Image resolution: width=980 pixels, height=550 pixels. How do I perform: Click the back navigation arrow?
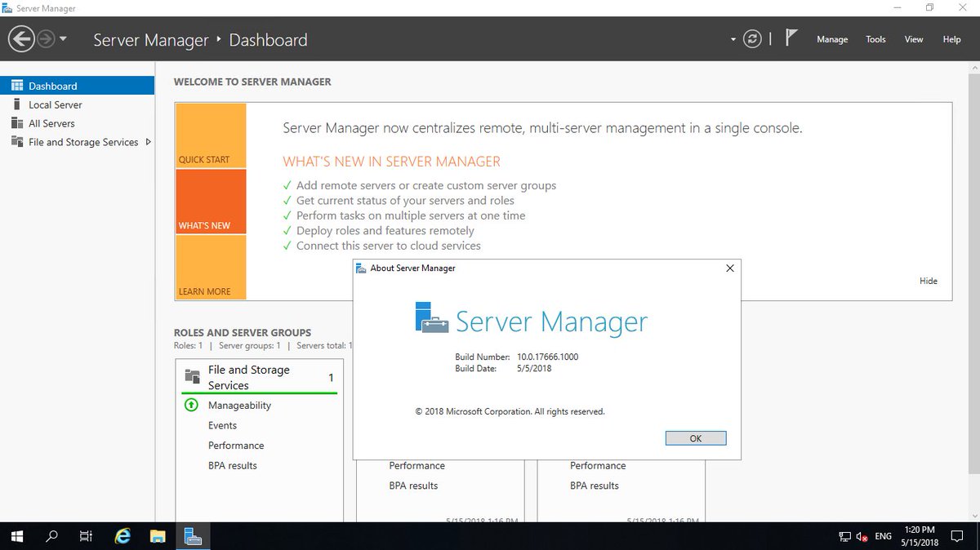(x=20, y=38)
